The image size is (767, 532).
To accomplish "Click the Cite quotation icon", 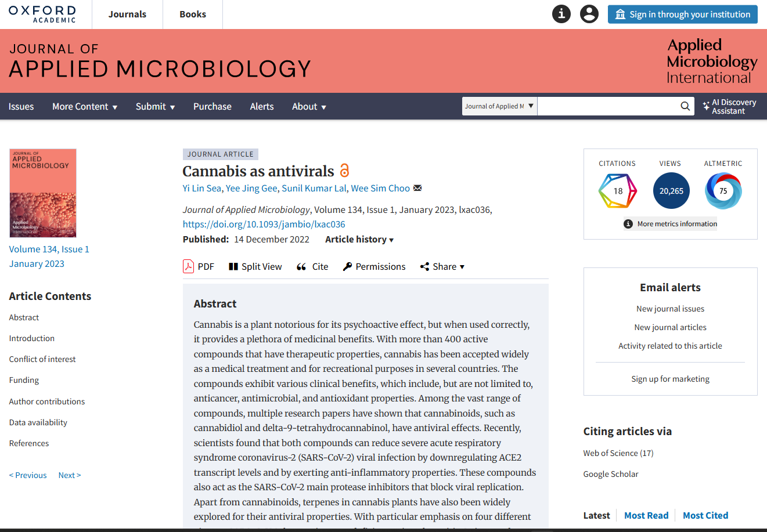I will (x=301, y=267).
